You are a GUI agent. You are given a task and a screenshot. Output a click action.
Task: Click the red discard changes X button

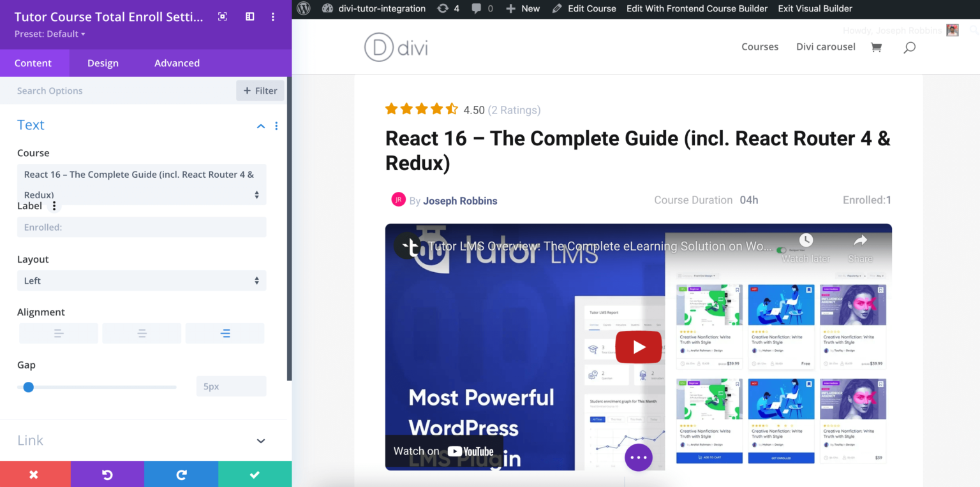[34, 474]
